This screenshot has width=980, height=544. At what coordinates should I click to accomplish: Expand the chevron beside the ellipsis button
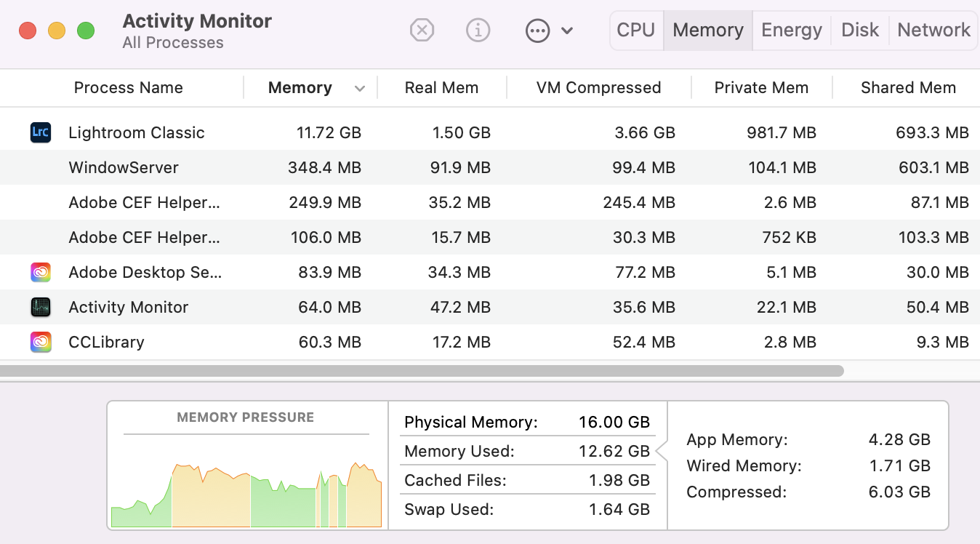pyautogui.click(x=567, y=31)
